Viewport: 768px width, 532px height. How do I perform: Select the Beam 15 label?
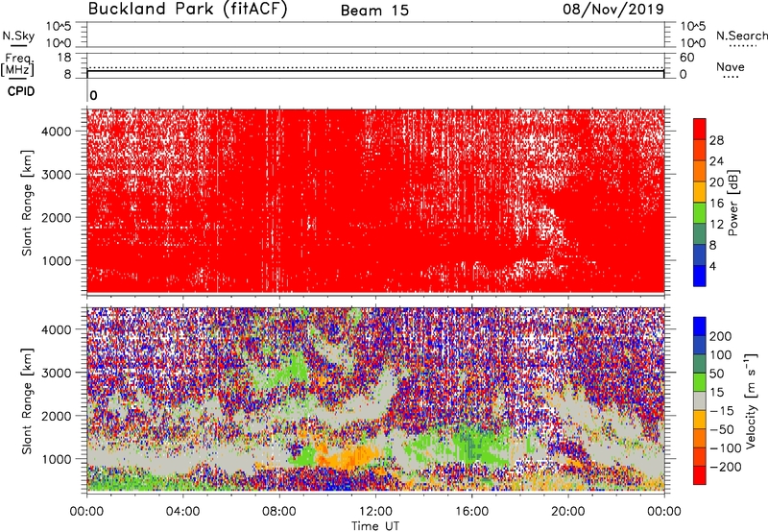374,11
